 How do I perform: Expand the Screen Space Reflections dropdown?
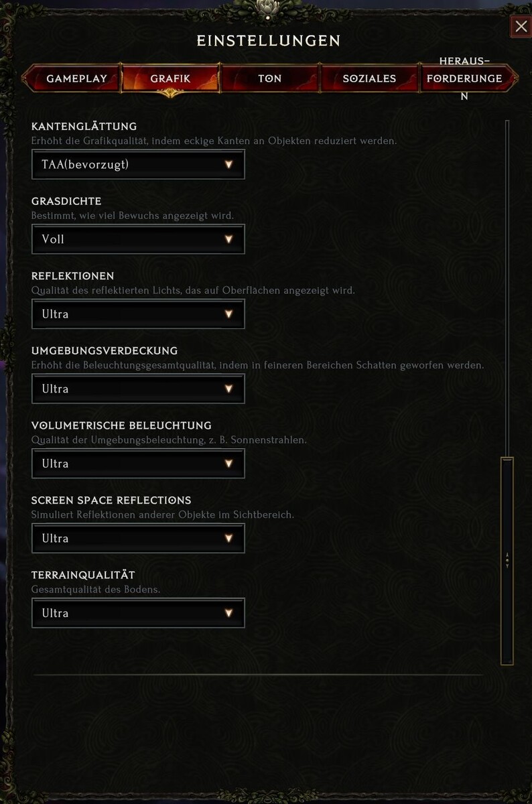[x=138, y=539]
